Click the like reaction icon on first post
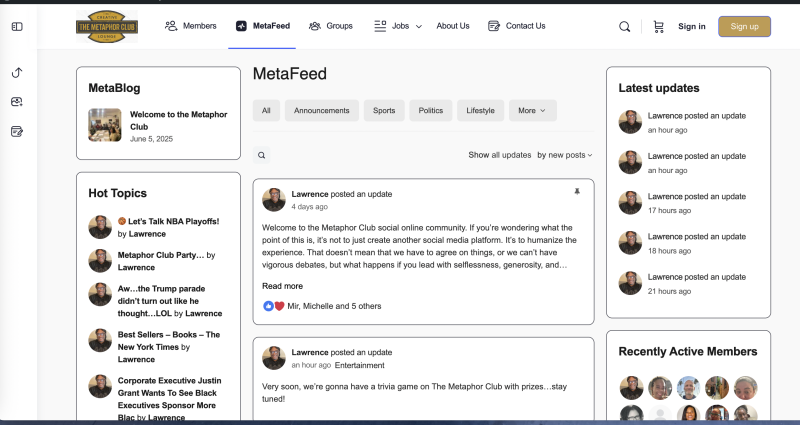800x425 pixels. [x=268, y=305]
